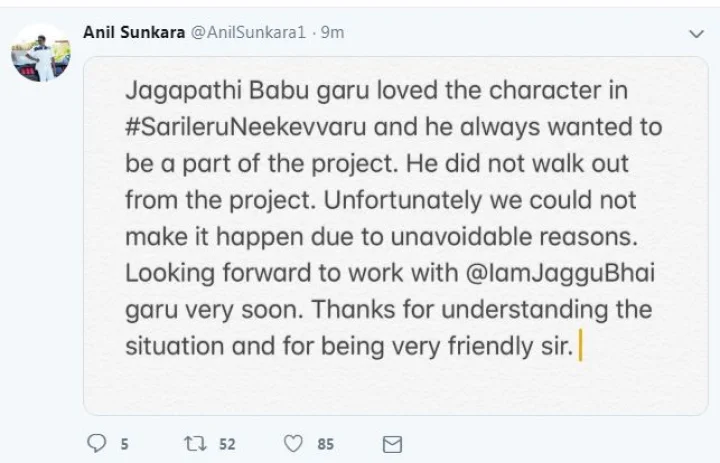Click the orange text cursor after 'sir.'

point(581,348)
